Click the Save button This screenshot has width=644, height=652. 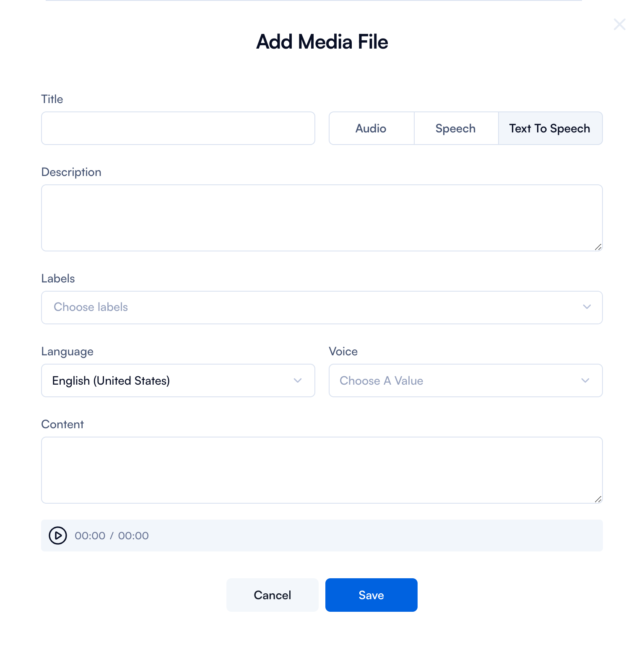click(371, 595)
